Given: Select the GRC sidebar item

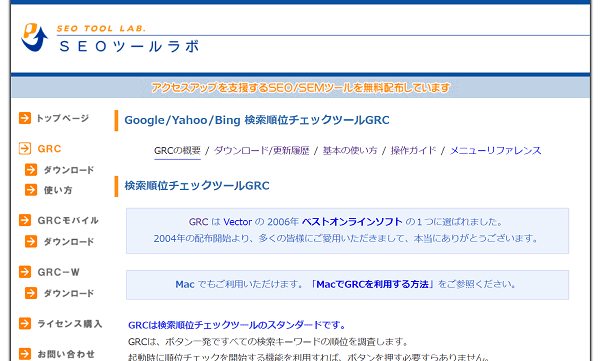Looking at the screenshot, I should (x=49, y=149).
